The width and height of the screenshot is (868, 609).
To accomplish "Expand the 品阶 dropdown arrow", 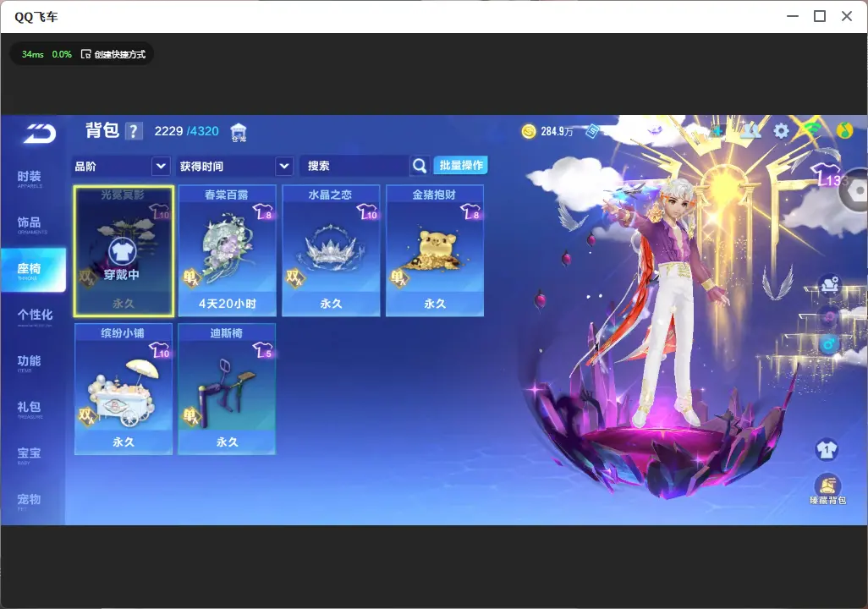I will pyautogui.click(x=161, y=166).
